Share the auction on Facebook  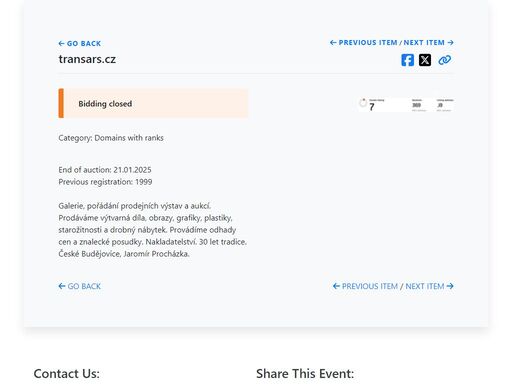click(407, 60)
